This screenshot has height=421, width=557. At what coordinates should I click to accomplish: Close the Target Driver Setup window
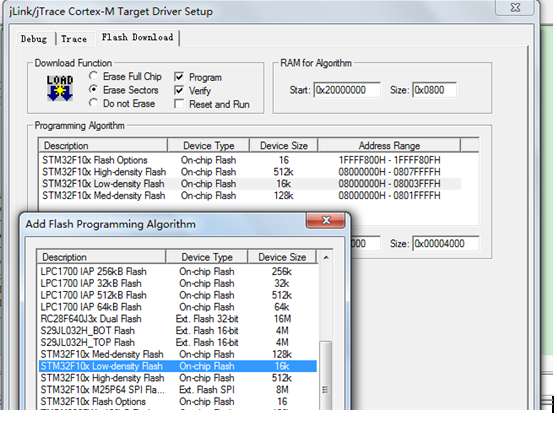pyautogui.click(x=515, y=7)
